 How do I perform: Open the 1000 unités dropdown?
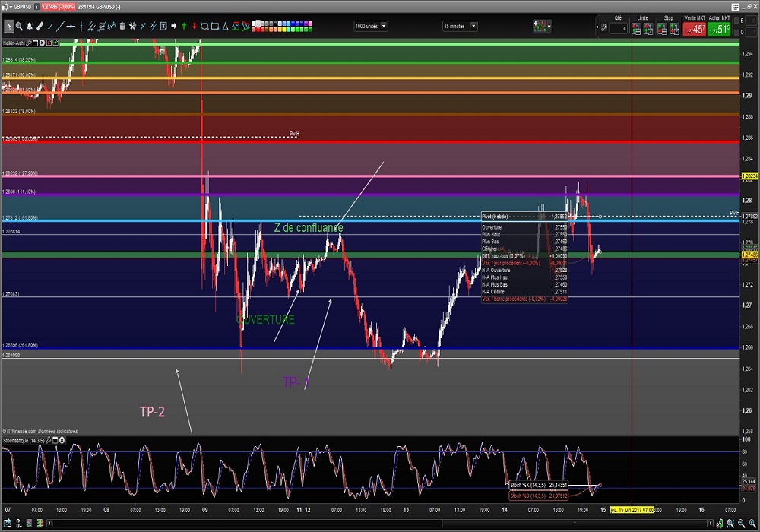[371, 26]
